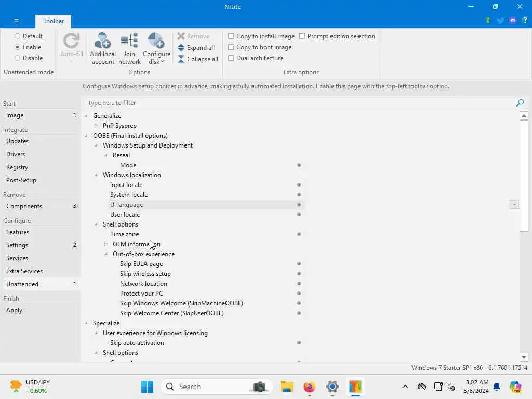The image size is (532, 399).
Task: Go to the Extra Services page
Action: point(41,271)
